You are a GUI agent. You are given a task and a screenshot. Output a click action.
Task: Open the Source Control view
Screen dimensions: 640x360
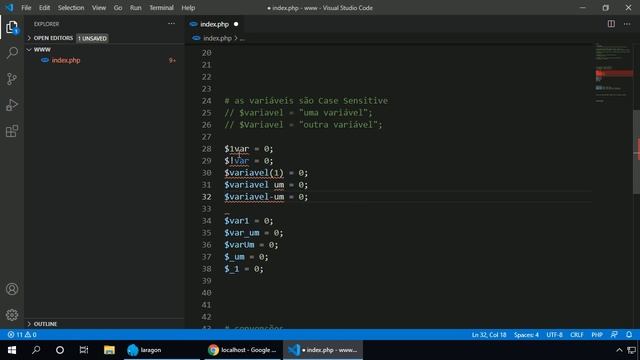coord(12,79)
